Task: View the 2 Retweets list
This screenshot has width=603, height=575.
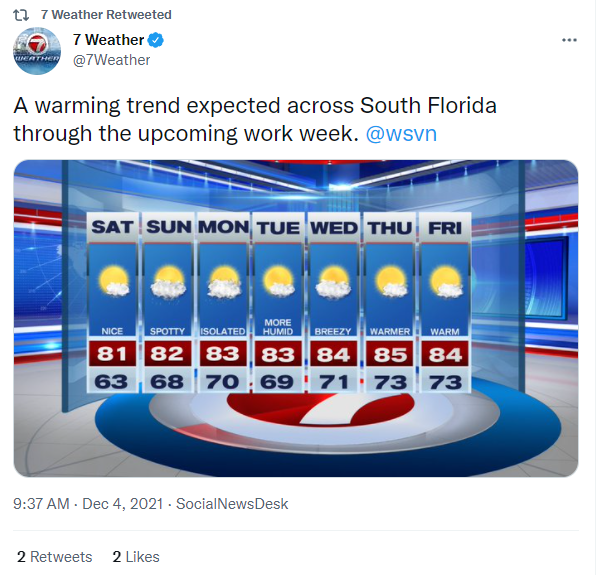Action: 55,557
